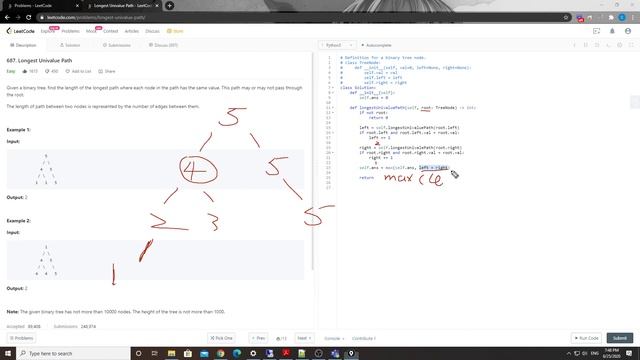Open the Explore menu item
This screenshot has width=640, height=360.
[47, 31]
